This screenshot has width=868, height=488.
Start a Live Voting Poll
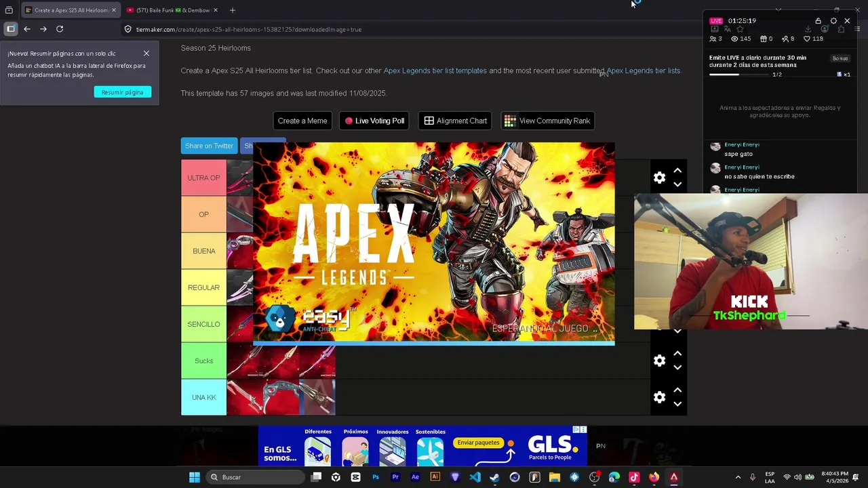click(374, 121)
